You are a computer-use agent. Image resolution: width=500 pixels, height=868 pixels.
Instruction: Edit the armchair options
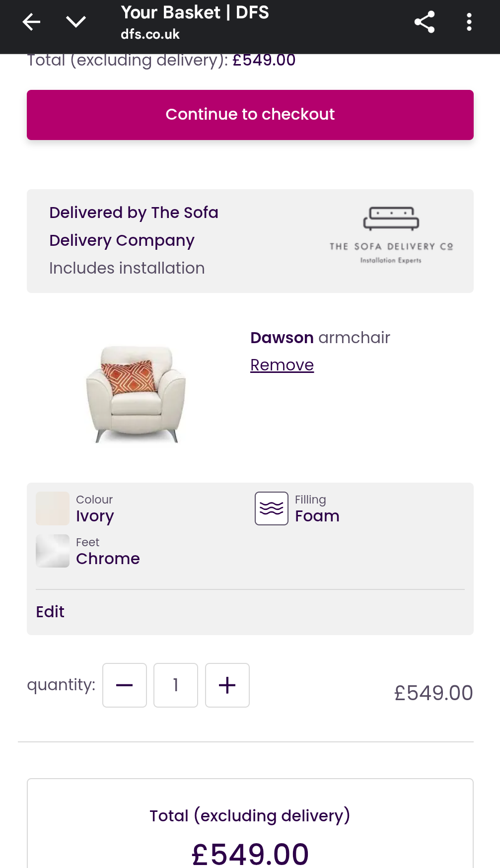(50, 612)
